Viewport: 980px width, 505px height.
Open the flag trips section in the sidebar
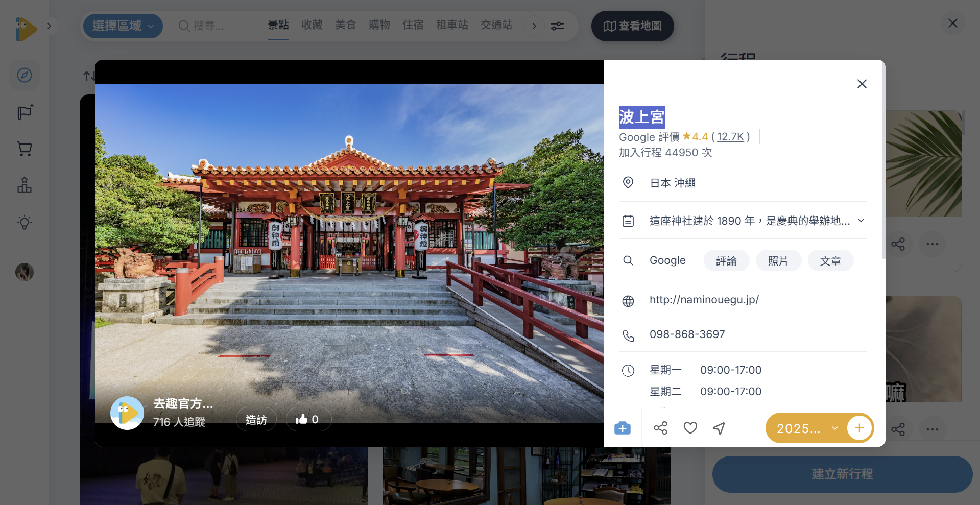tap(25, 112)
